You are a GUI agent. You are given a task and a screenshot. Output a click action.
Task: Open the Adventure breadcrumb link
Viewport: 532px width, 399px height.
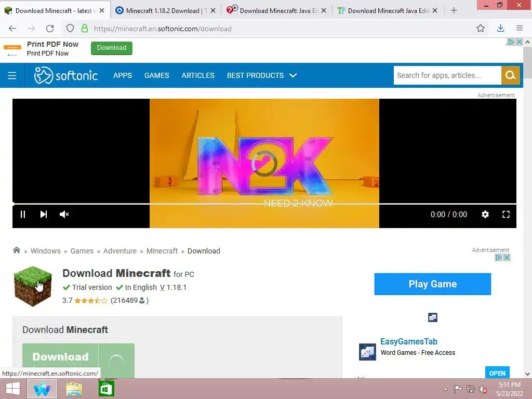coord(120,251)
